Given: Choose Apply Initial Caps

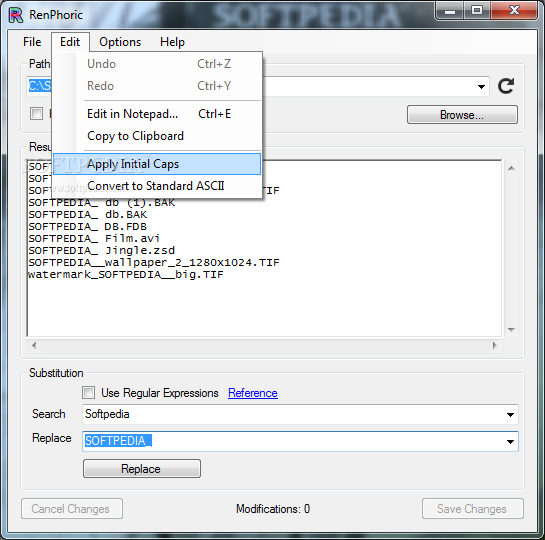Looking at the screenshot, I should (157, 164).
